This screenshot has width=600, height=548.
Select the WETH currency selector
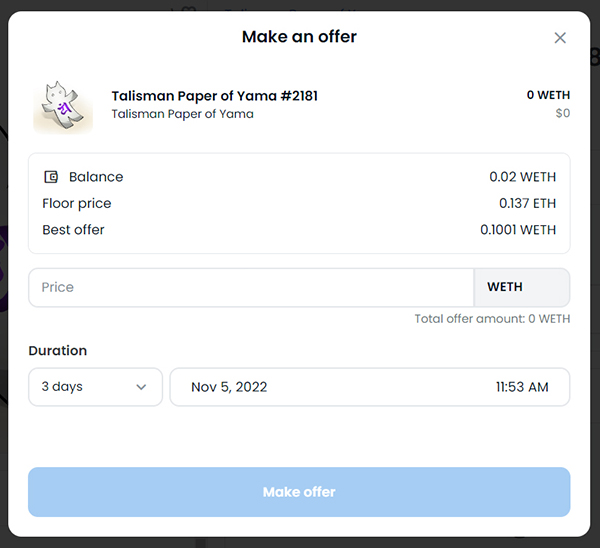point(522,287)
